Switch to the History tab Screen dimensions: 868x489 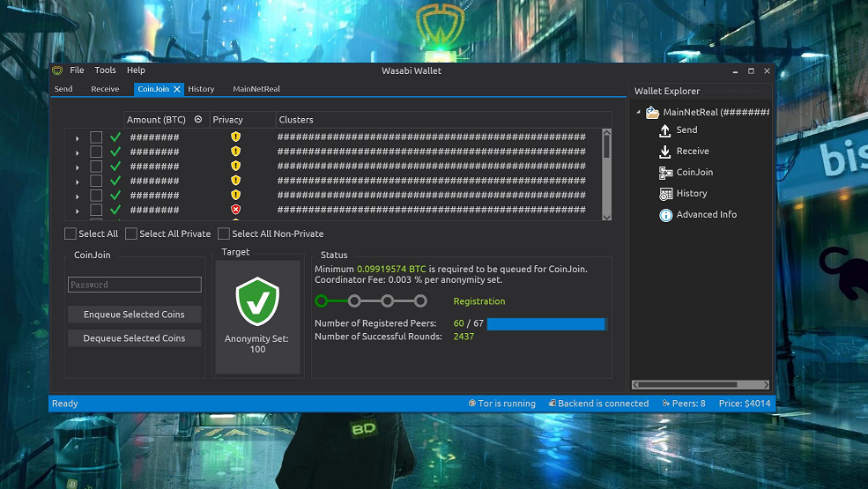tap(201, 89)
